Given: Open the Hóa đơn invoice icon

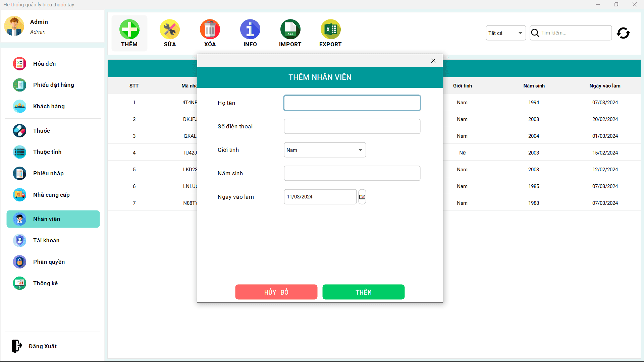Looking at the screenshot, I should [x=19, y=63].
